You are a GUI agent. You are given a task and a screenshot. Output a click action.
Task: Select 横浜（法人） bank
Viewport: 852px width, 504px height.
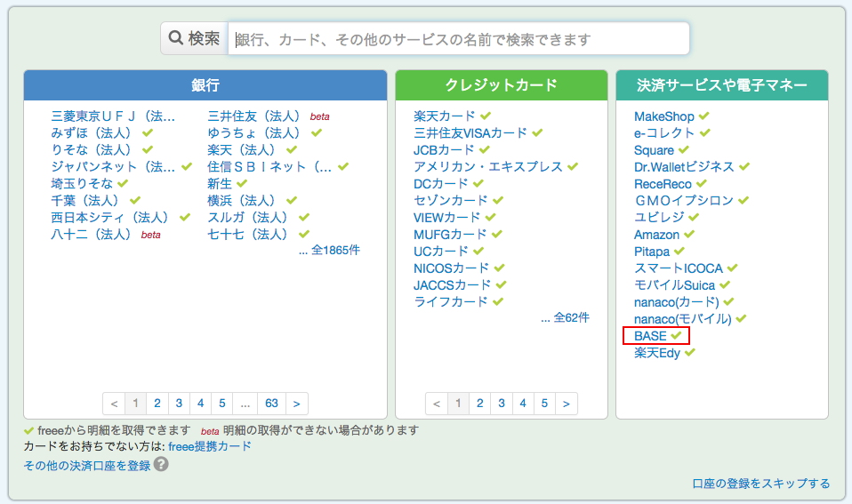(x=242, y=200)
